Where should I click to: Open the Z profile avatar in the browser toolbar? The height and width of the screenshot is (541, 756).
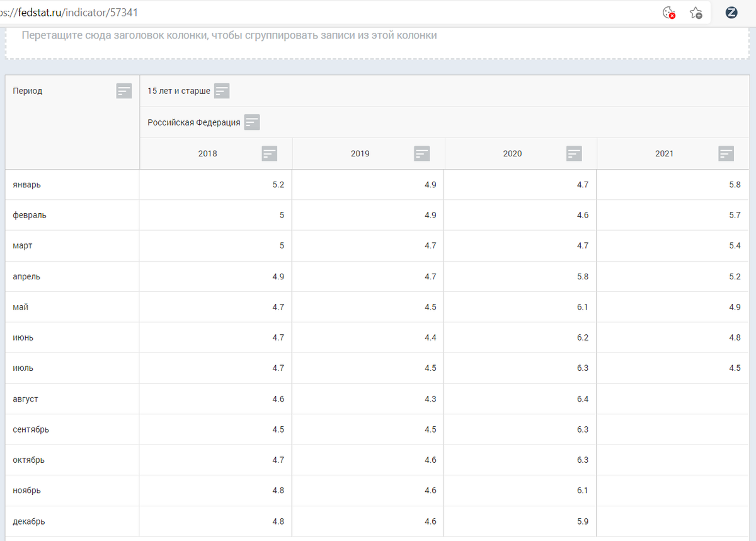point(731,12)
